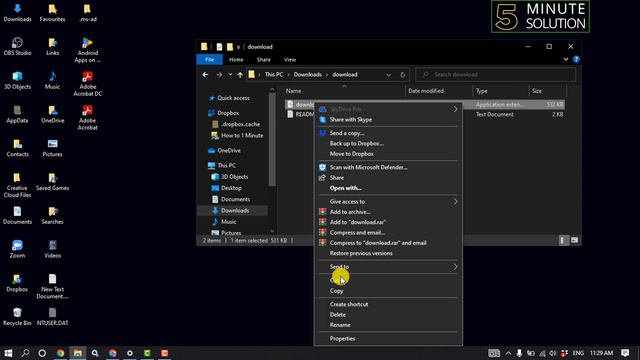Open File Explorer in the taskbar
The image size is (640, 360).
pyautogui.click(x=78, y=353)
